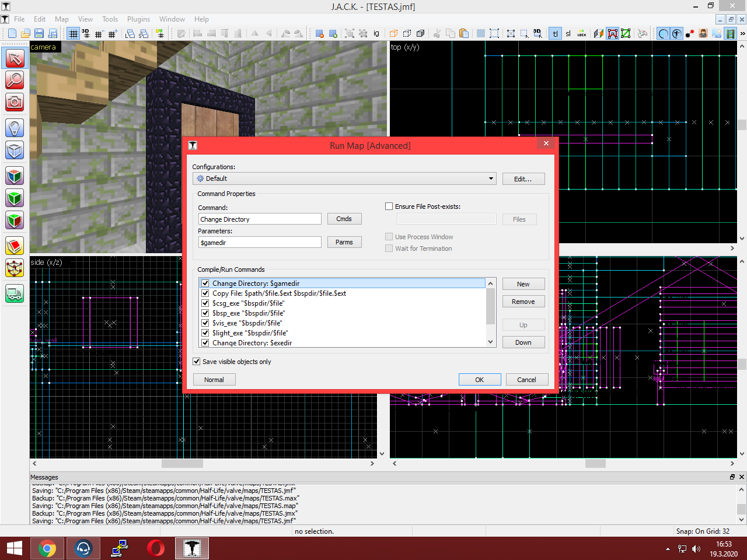Select the red arrow Selection tool
Screen dimensions: 747x560
[x=15, y=58]
